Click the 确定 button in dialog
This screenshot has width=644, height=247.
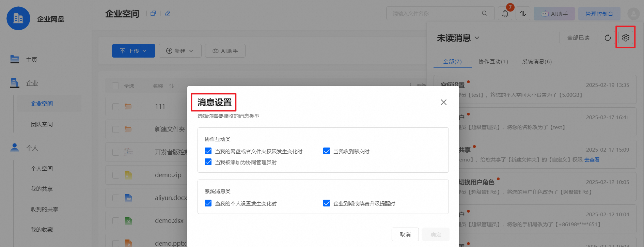[436, 234]
